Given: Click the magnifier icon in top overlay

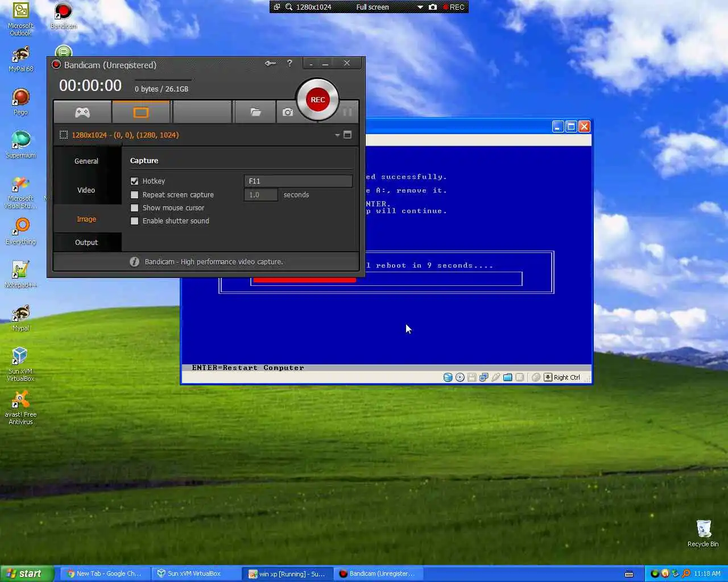Looking at the screenshot, I should click(x=289, y=7).
